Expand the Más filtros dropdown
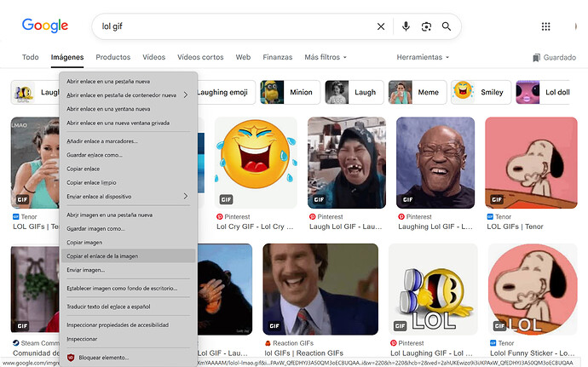The width and height of the screenshot is (588, 367). 326,57
